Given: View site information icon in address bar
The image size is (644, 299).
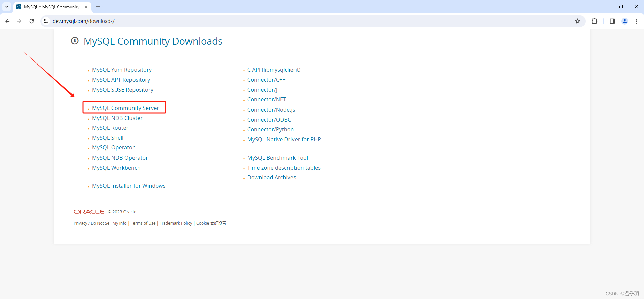Looking at the screenshot, I should [46, 21].
